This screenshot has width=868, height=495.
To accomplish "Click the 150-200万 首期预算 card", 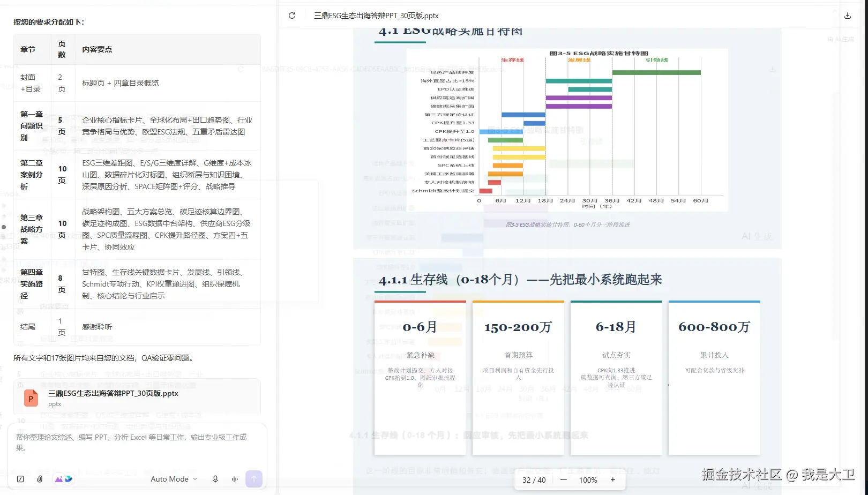I will pos(518,378).
